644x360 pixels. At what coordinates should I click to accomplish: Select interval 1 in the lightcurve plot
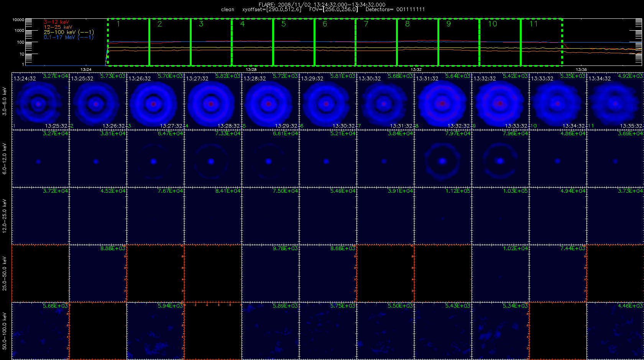(128, 42)
